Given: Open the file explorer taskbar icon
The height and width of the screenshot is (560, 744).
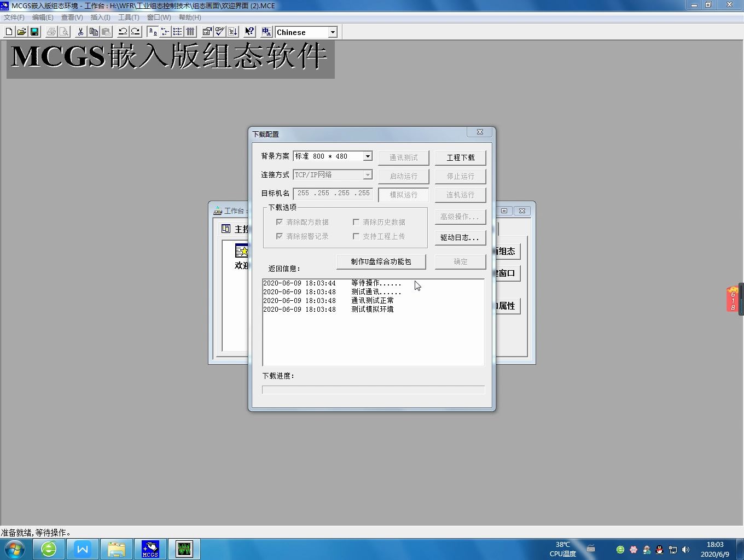Looking at the screenshot, I should click(x=116, y=549).
